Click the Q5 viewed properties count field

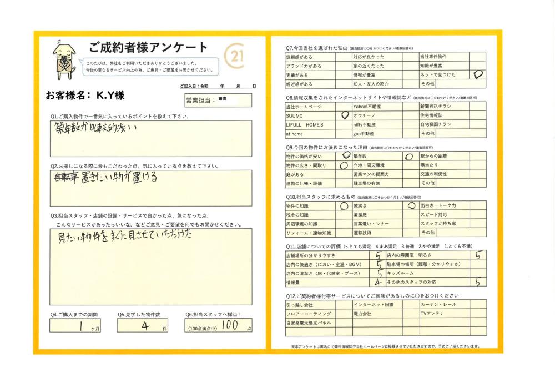coord(145,326)
